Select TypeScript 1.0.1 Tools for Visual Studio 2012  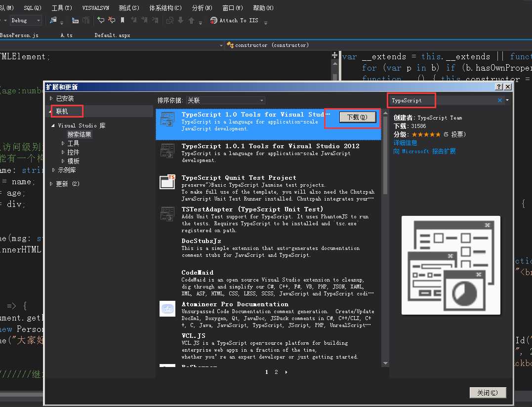(268, 155)
